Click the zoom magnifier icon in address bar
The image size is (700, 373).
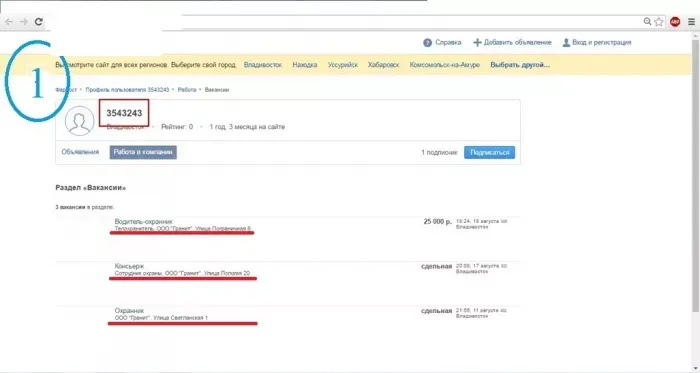[647, 21]
